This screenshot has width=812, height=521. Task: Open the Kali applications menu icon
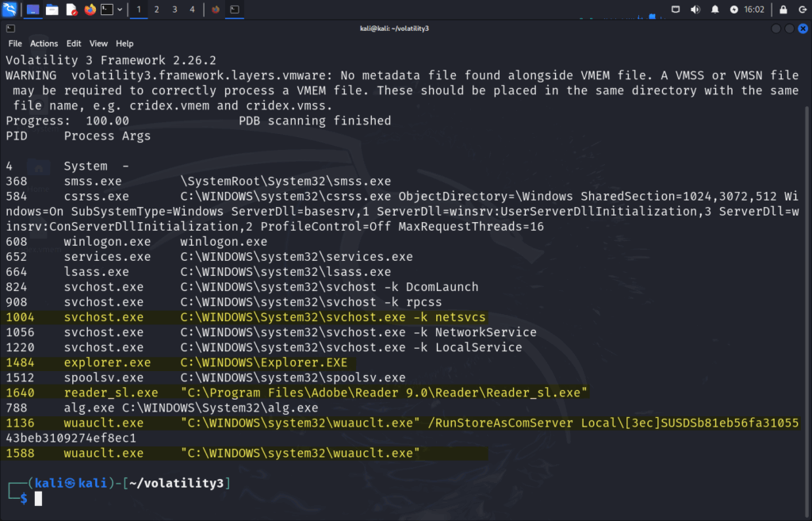(10, 9)
